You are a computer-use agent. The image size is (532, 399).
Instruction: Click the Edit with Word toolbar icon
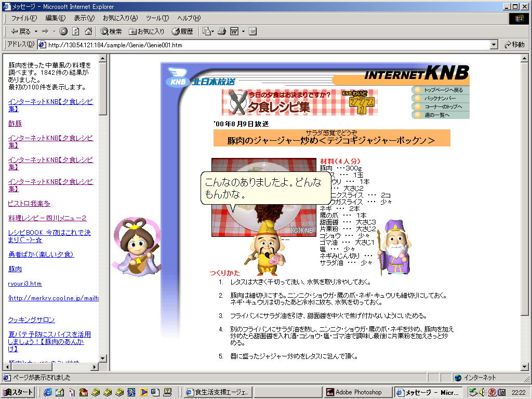click(234, 31)
